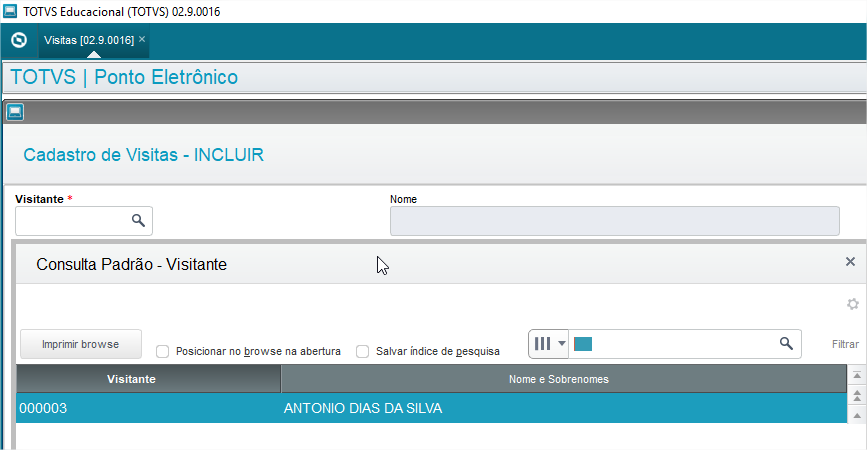867x450 pixels.
Task: Jump to the first record with the top scroll arrow
Action: pyautogui.click(x=857, y=375)
